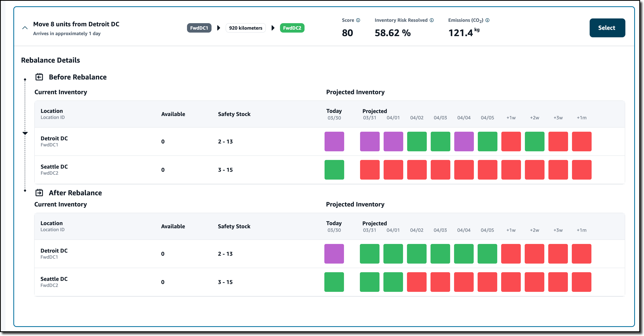Click the Score info icon
644x336 pixels.
click(x=358, y=20)
